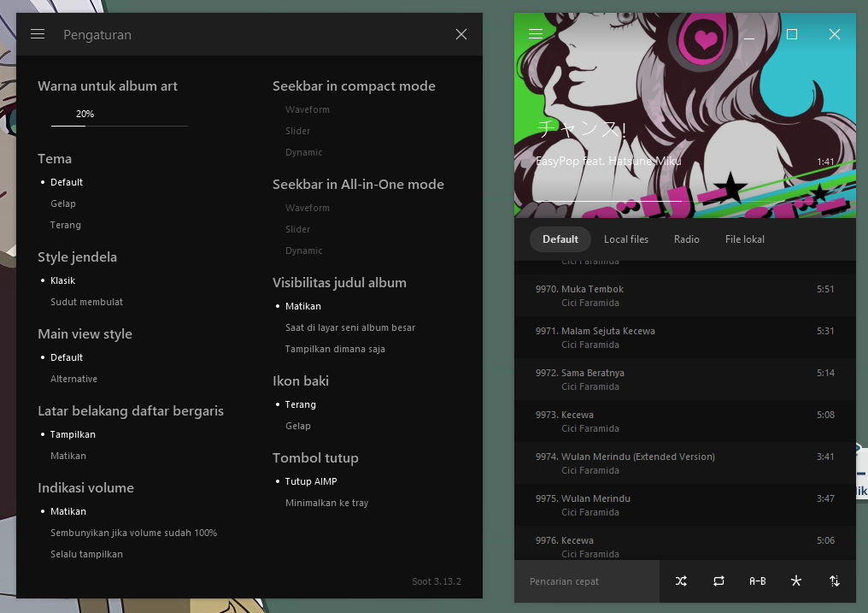Select track 9971. Malam Sejuta Kecewa
The height and width of the screenshot is (613, 868).
(685, 338)
